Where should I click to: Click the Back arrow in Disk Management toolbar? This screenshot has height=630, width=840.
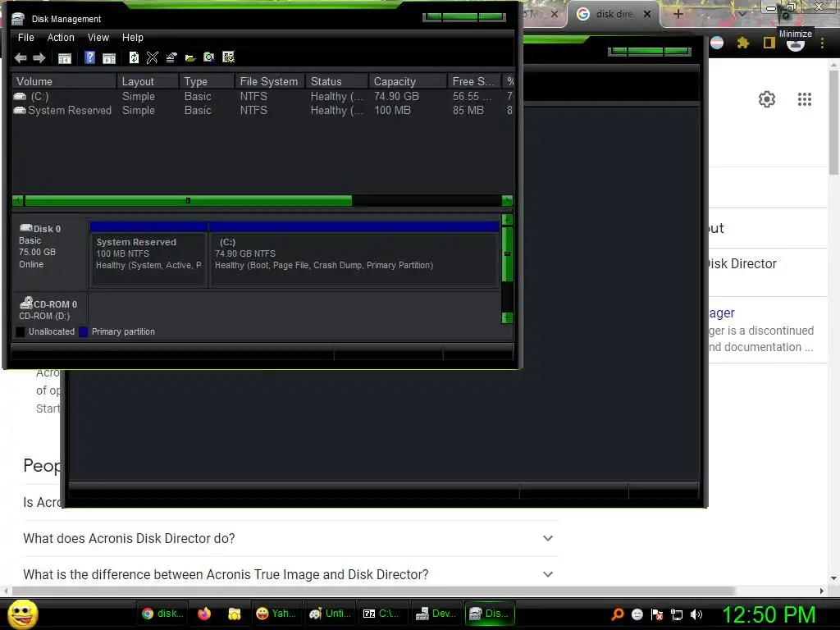point(21,58)
